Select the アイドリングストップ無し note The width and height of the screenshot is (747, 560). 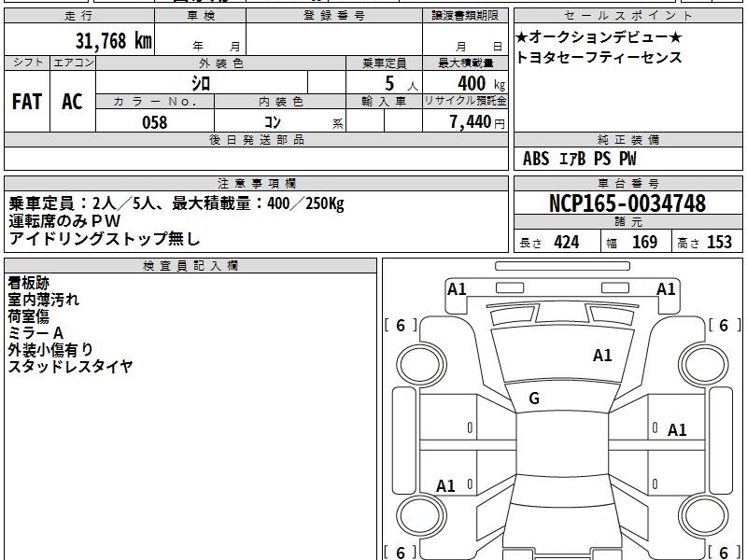point(105,238)
